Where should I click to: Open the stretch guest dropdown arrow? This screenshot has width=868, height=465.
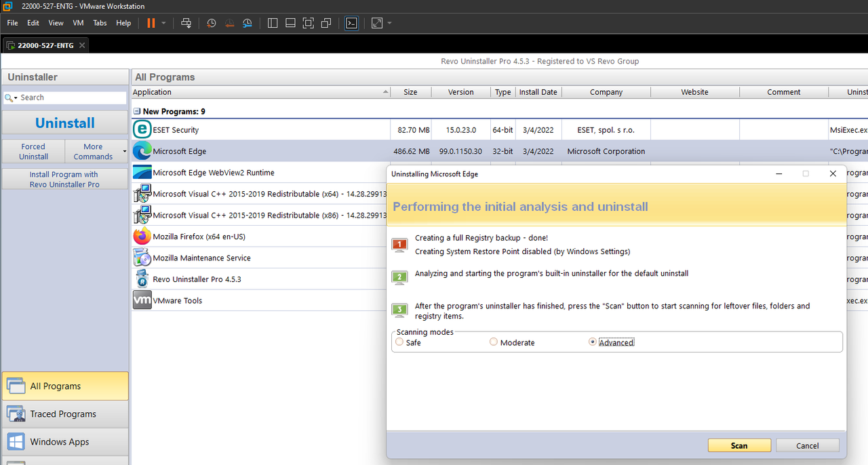390,23
